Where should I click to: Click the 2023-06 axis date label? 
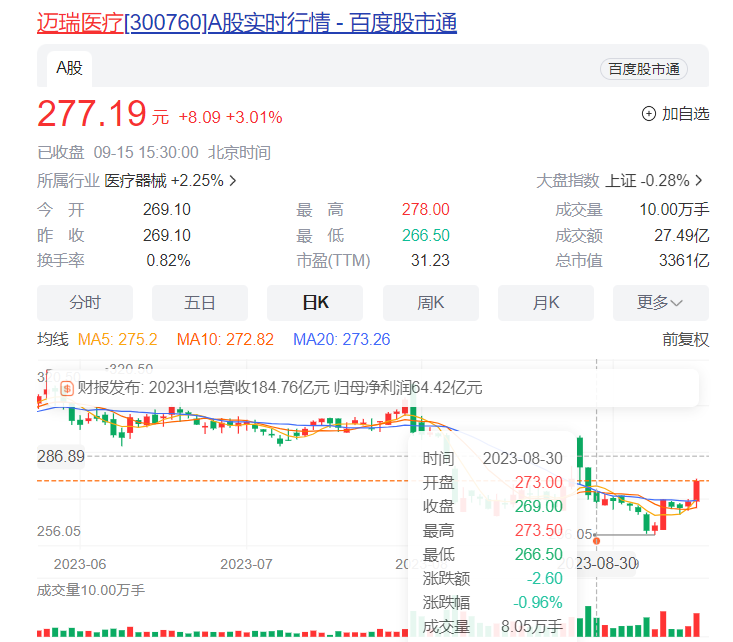click(x=80, y=564)
